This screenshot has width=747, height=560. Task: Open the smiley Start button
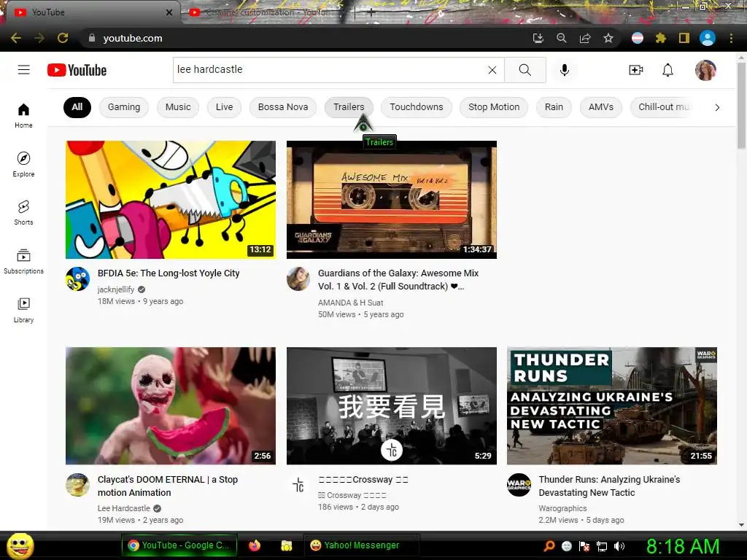click(x=20, y=545)
